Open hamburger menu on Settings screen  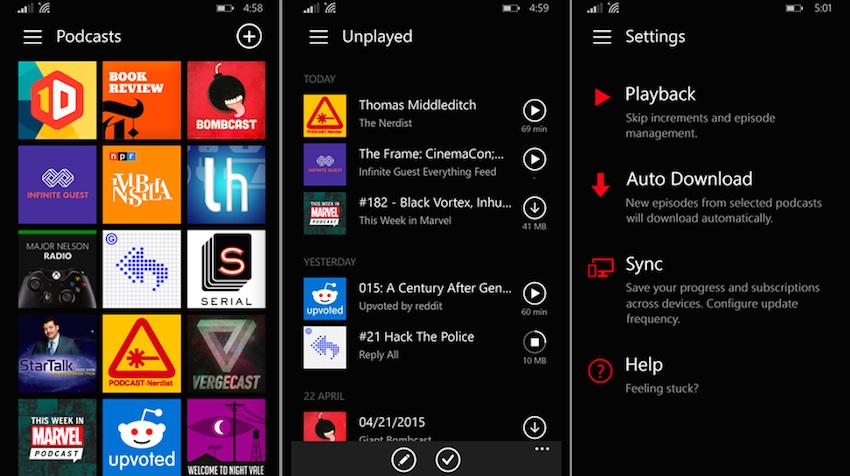(x=602, y=37)
